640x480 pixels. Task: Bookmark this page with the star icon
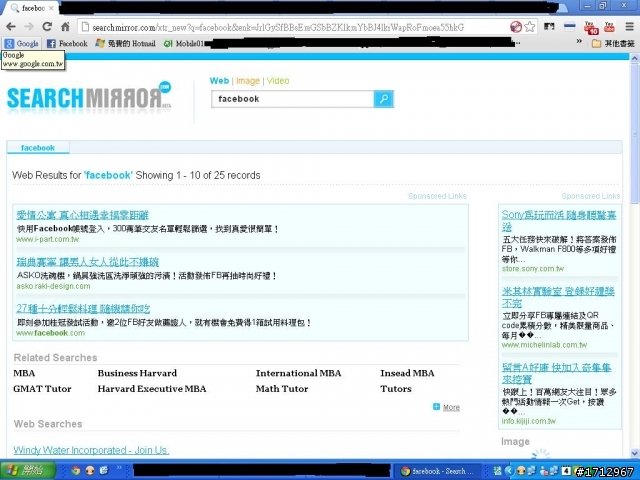[x=530, y=27]
